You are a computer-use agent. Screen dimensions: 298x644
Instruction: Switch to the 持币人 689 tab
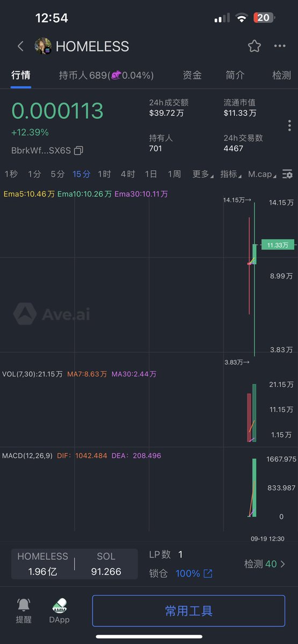(x=106, y=75)
